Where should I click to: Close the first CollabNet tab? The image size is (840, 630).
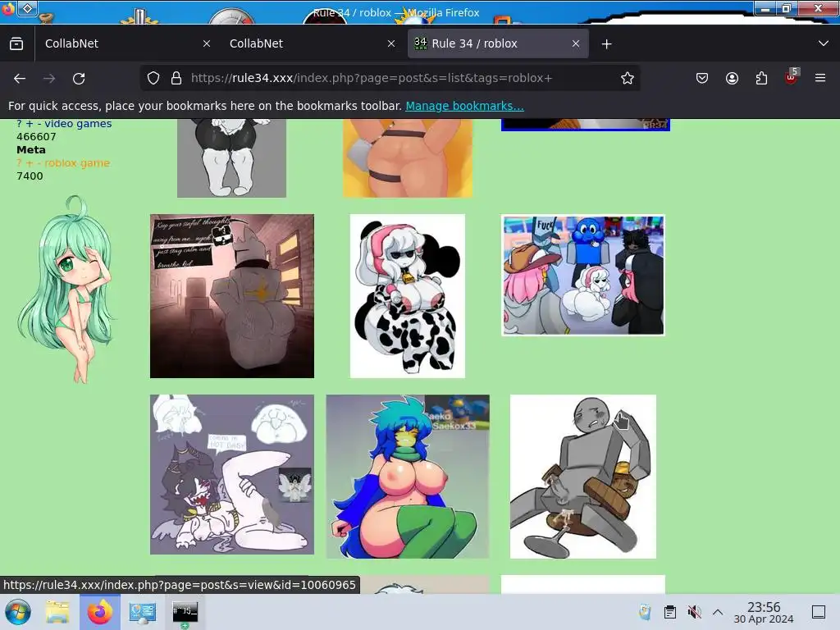(207, 43)
